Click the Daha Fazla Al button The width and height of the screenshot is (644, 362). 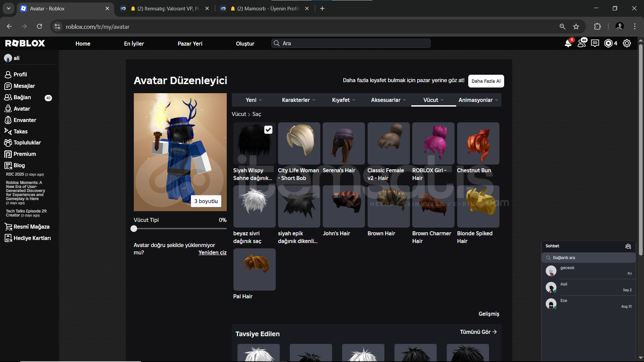pyautogui.click(x=486, y=81)
